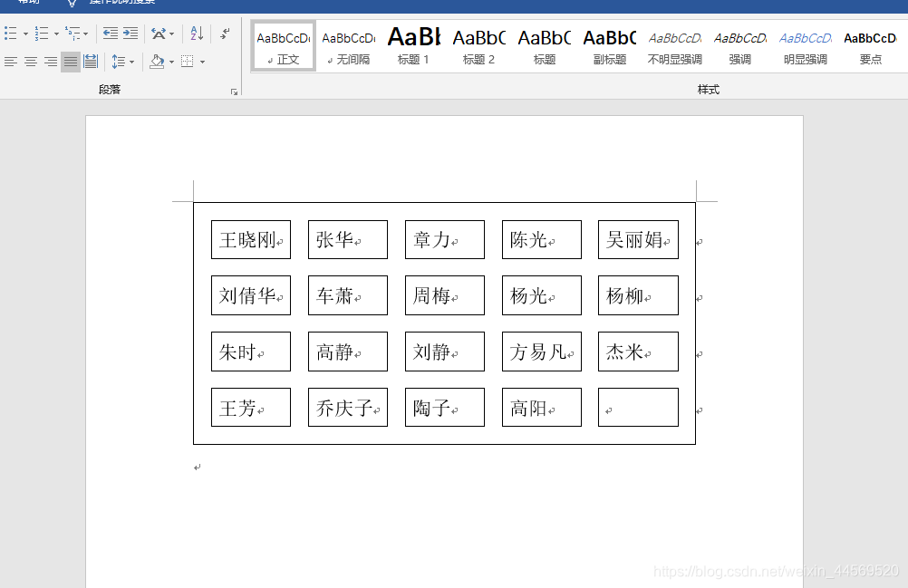Apply paragraph shading fill
The height and width of the screenshot is (588, 908).
coord(157,62)
